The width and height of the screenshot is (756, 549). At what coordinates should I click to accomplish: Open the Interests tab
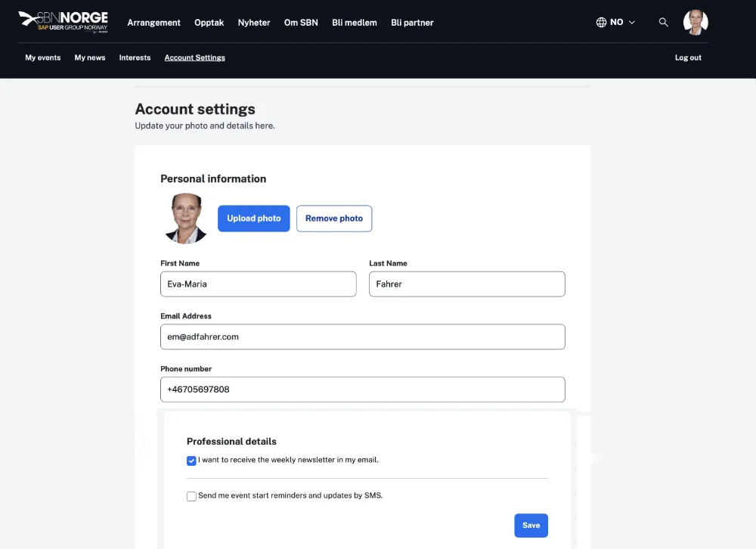(135, 57)
